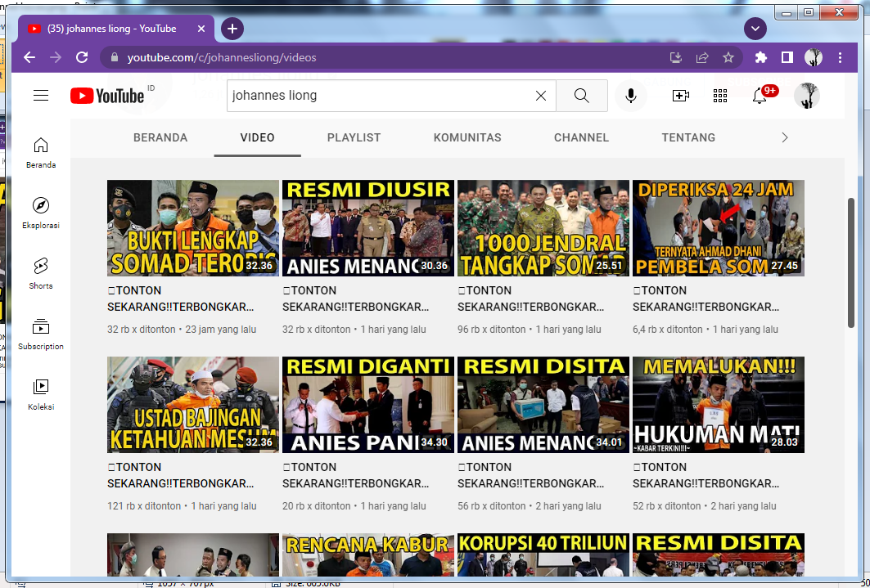Viewport: 870px width, 588px height.
Task: Open the YouTube apps grid
Action: pos(720,96)
